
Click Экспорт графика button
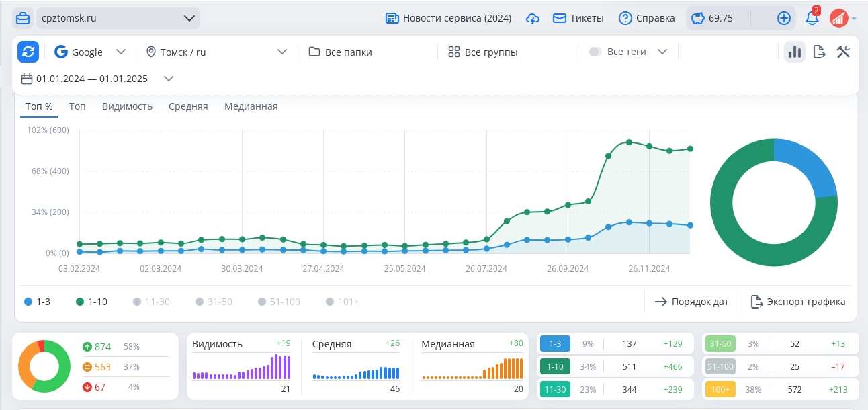tap(798, 302)
